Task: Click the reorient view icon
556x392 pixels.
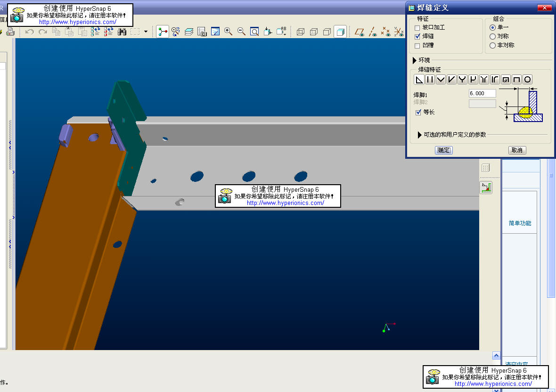Action: (x=268, y=32)
